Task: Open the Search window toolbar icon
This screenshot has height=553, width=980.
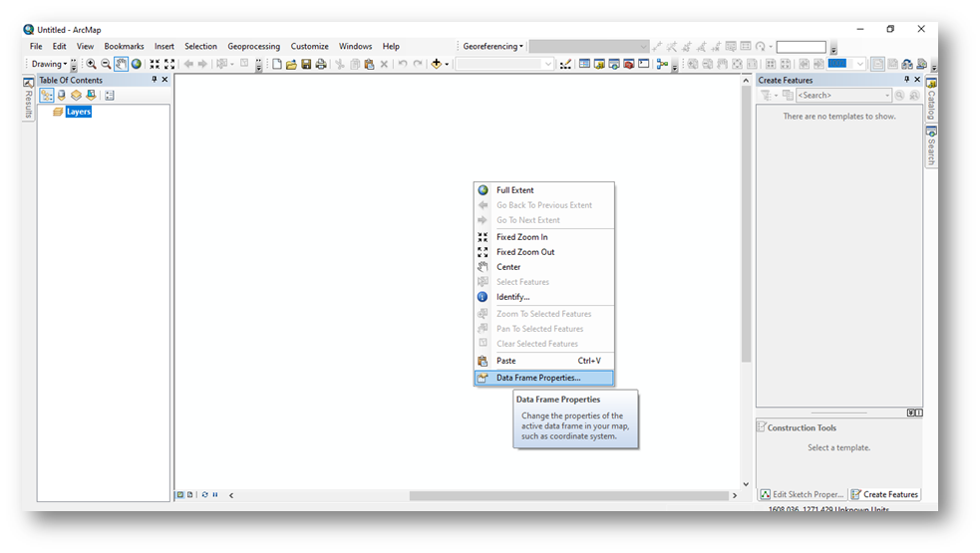Action: (614, 64)
